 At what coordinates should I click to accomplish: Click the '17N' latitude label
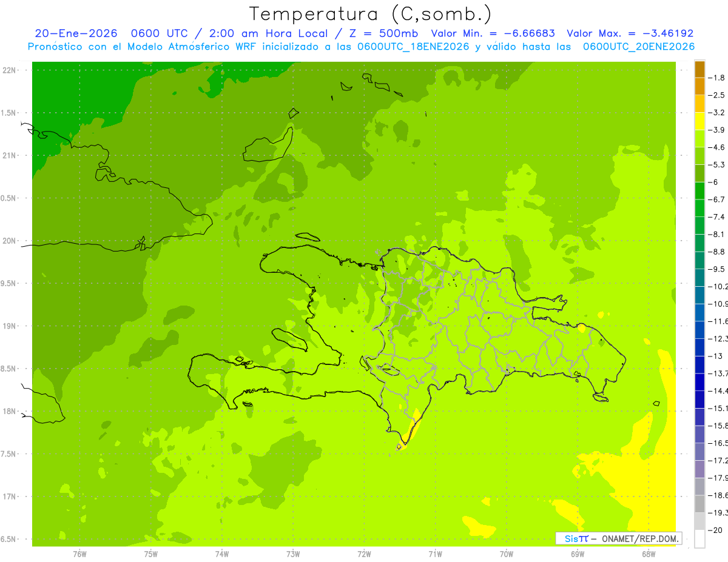point(9,497)
